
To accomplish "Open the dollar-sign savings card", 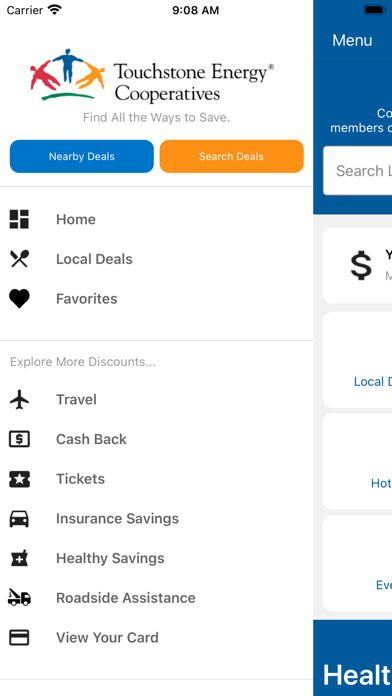I will pyautogui.click(x=357, y=265).
